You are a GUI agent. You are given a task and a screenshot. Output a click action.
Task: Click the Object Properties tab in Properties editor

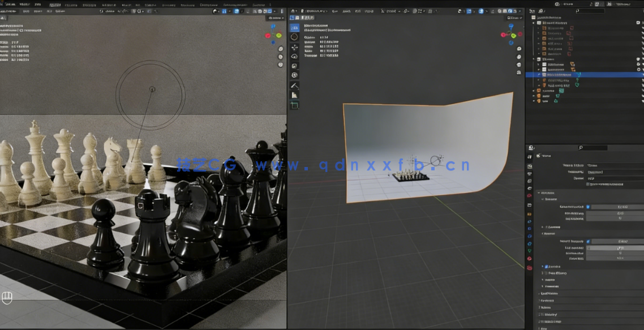click(x=530, y=213)
